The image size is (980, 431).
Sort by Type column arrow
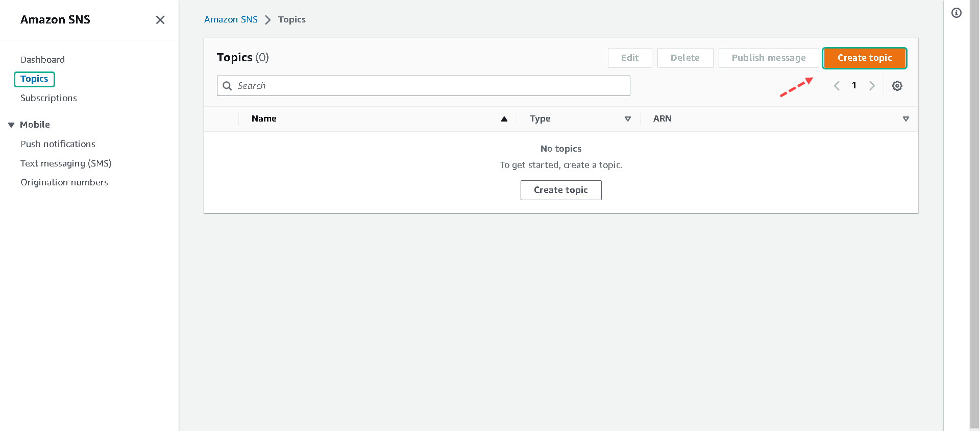pyautogui.click(x=627, y=119)
